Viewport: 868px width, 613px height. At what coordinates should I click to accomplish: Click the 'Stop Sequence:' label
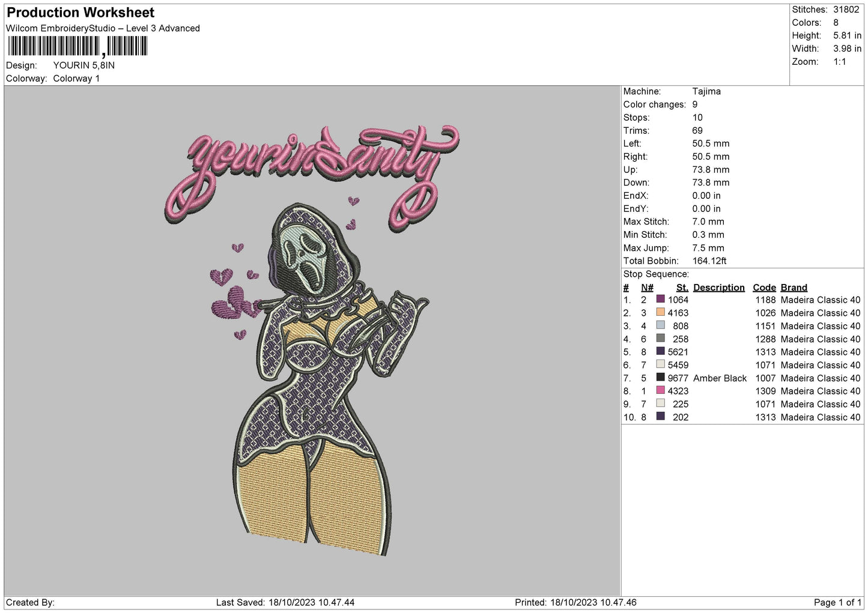coord(656,274)
